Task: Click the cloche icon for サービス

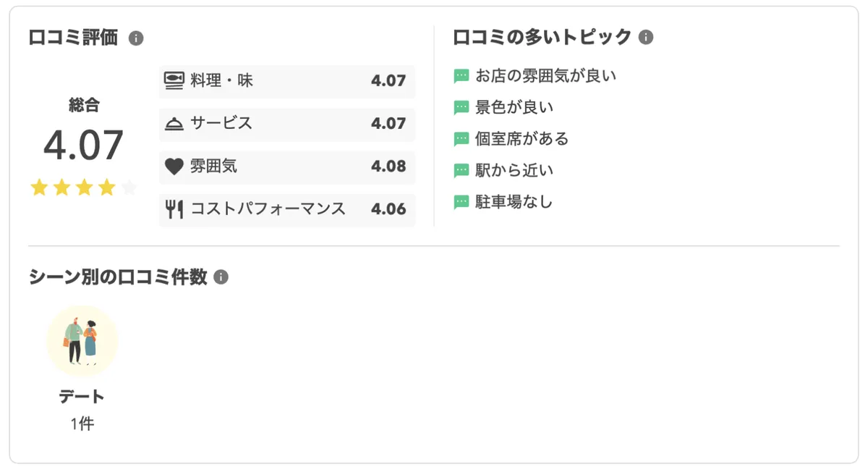Action: point(174,124)
